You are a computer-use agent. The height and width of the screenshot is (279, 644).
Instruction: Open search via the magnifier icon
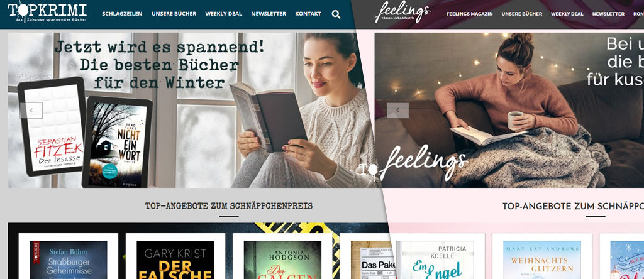[336, 14]
